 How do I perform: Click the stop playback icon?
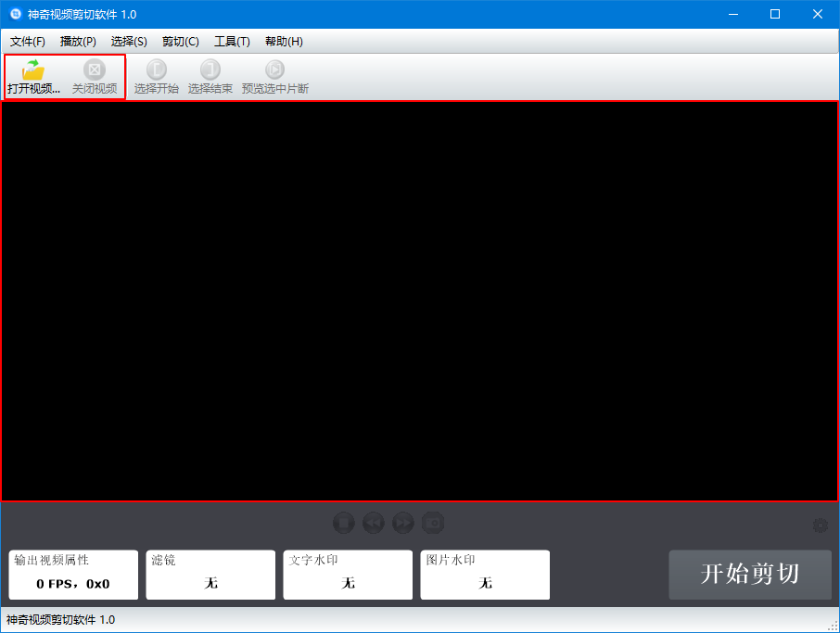[343, 522]
